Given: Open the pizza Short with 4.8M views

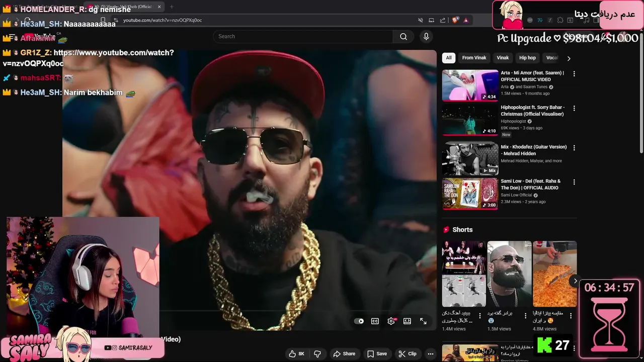Looking at the screenshot, I should (x=554, y=274).
